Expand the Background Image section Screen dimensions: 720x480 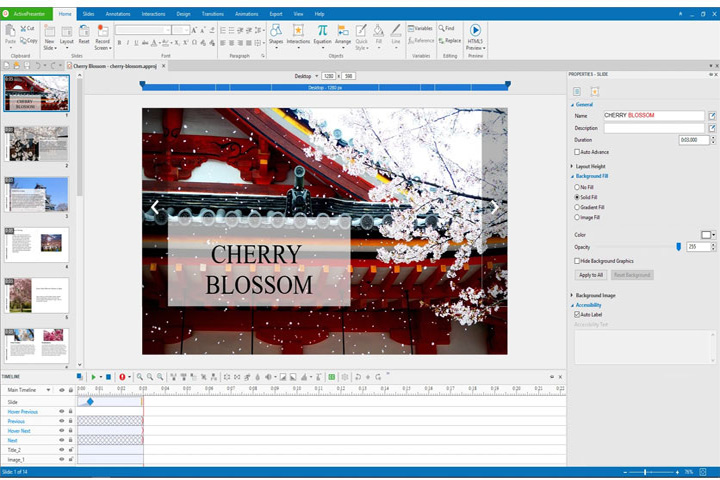point(595,295)
